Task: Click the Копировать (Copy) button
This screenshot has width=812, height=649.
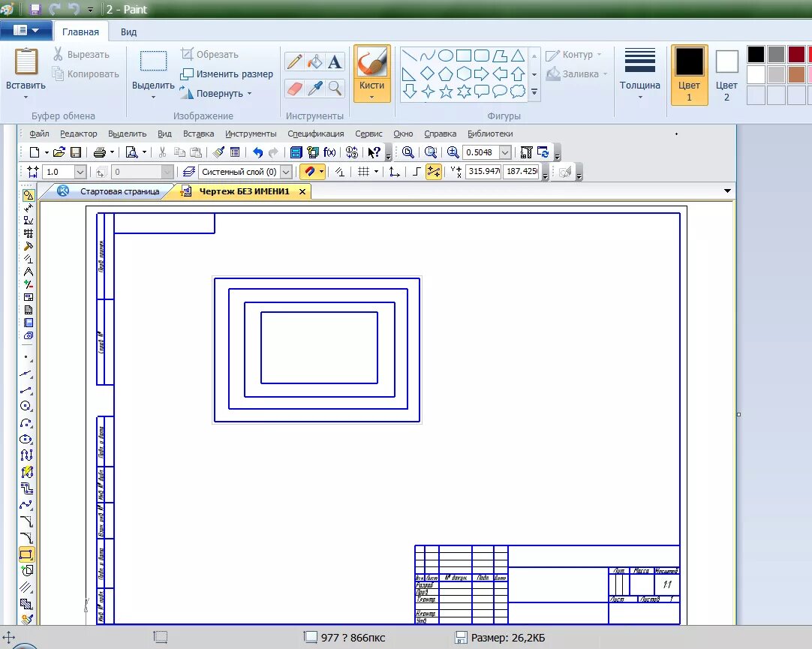Action: [86, 74]
